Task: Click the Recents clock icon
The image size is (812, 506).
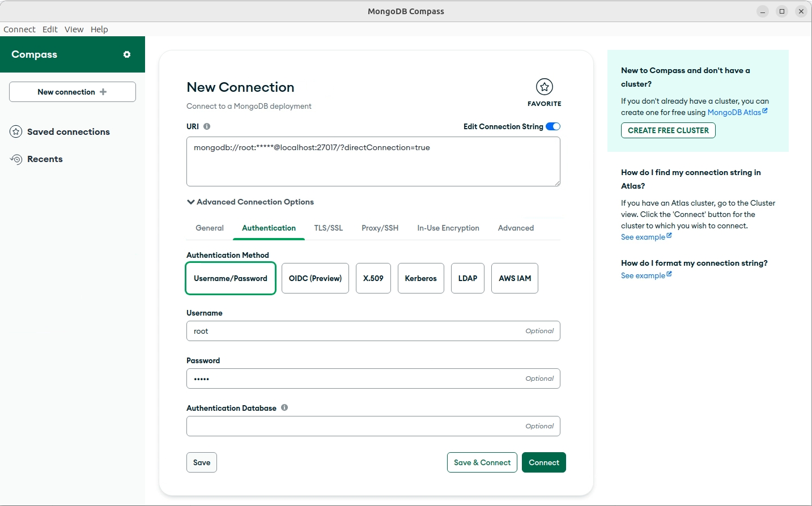Action: click(16, 159)
